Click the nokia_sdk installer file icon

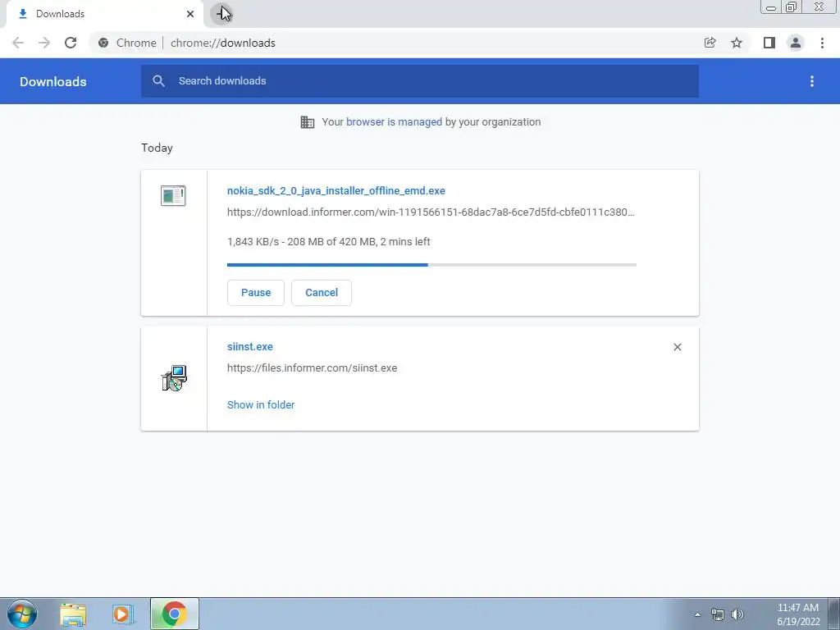click(173, 195)
